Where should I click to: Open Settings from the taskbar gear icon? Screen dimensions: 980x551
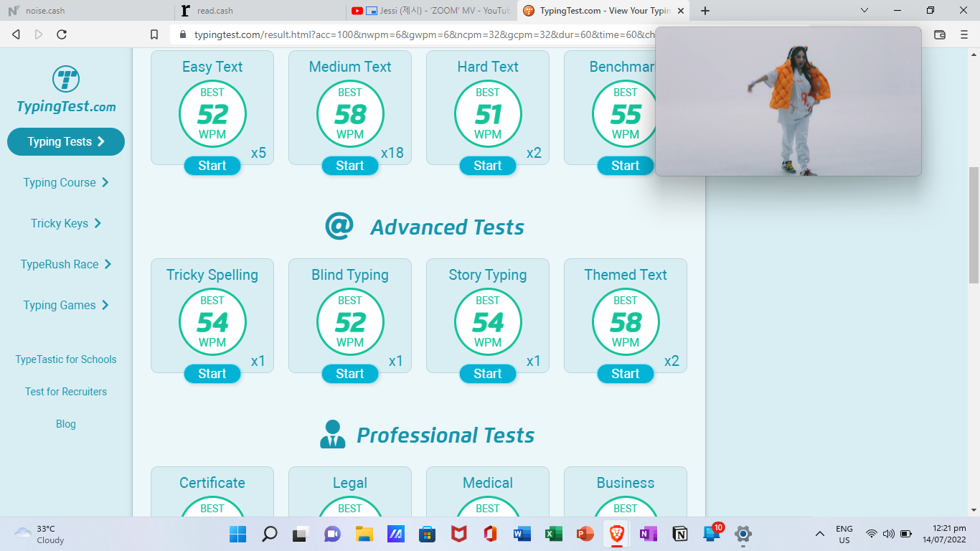tap(743, 534)
